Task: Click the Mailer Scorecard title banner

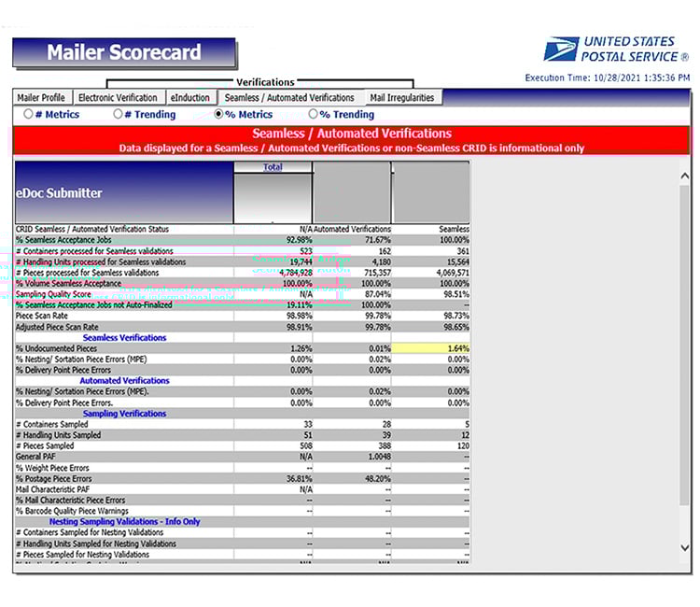Action: [123, 52]
